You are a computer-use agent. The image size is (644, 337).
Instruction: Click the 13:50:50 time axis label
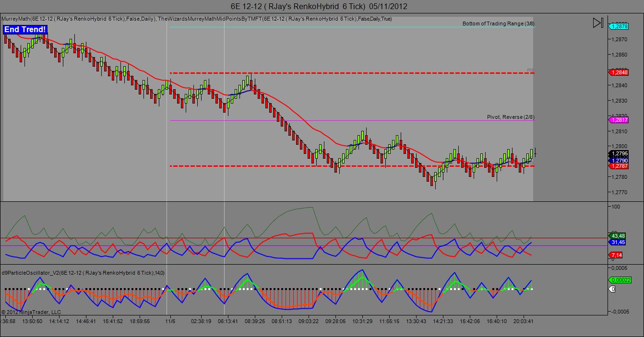[32, 322]
